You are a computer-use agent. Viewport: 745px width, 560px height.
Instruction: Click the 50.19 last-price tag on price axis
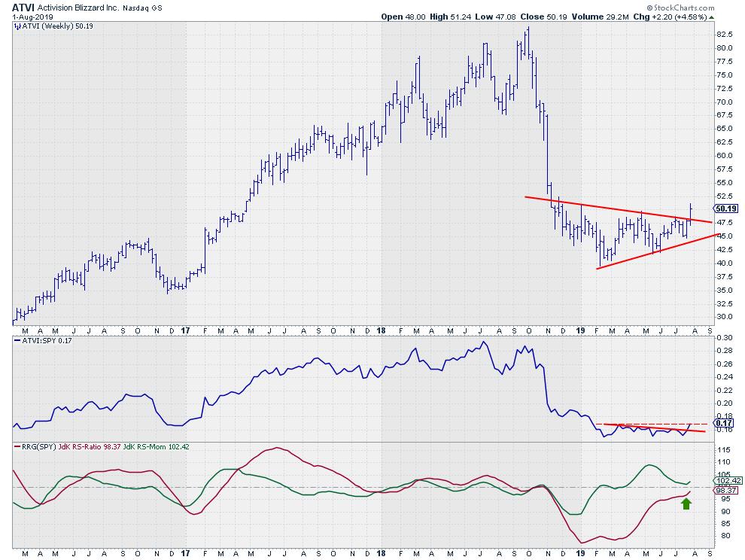pyautogui.click(x=726, y=208)
